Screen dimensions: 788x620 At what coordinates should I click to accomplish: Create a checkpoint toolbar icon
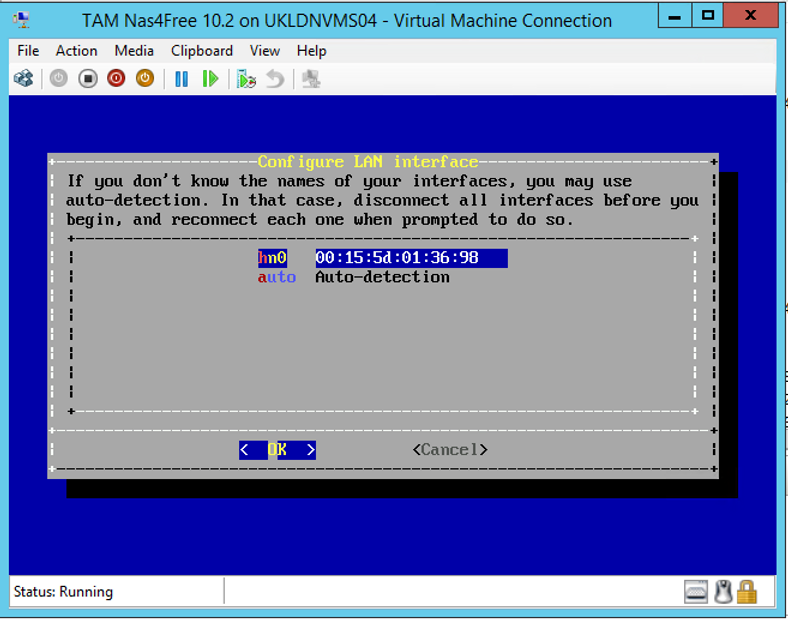246,79
